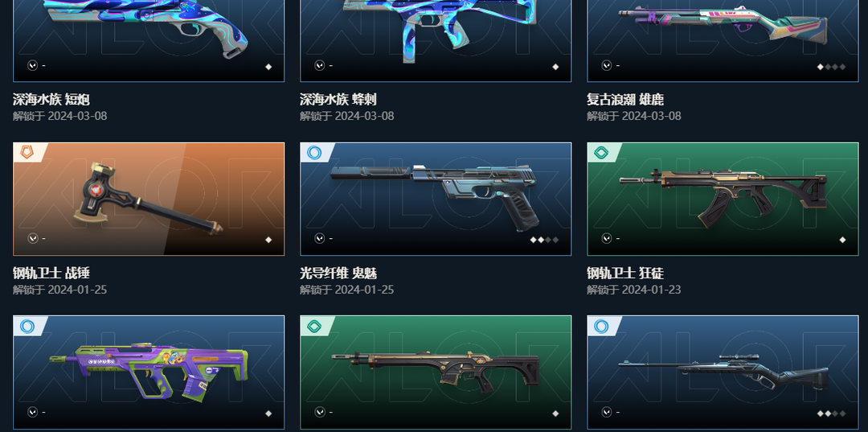This screenshot has width=868, height=432.
Task: Open the 光导纤维 鬼魅 pistol skin thumbnail
Action: 436,200
